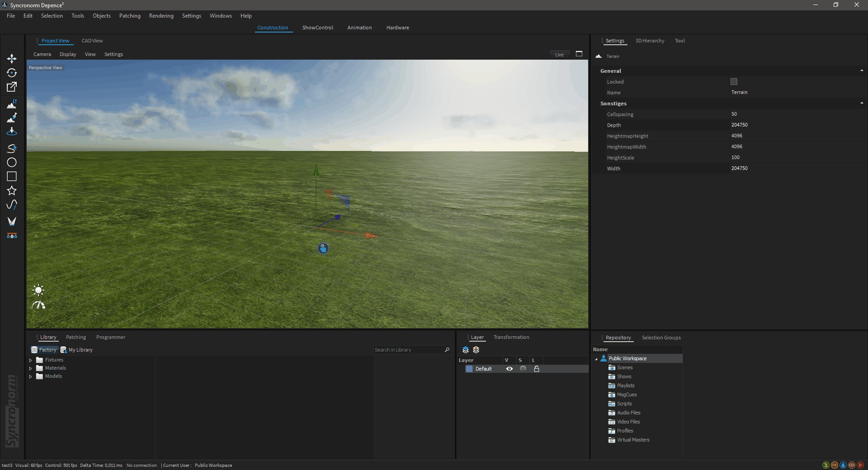
Task: Click the Live button above viewport
Action: click(559, 55)
